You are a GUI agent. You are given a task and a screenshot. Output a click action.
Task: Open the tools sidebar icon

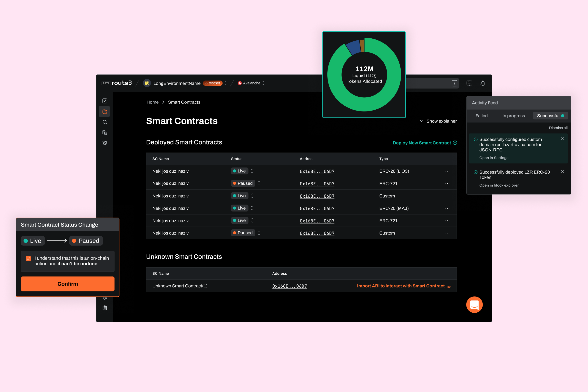105,143
